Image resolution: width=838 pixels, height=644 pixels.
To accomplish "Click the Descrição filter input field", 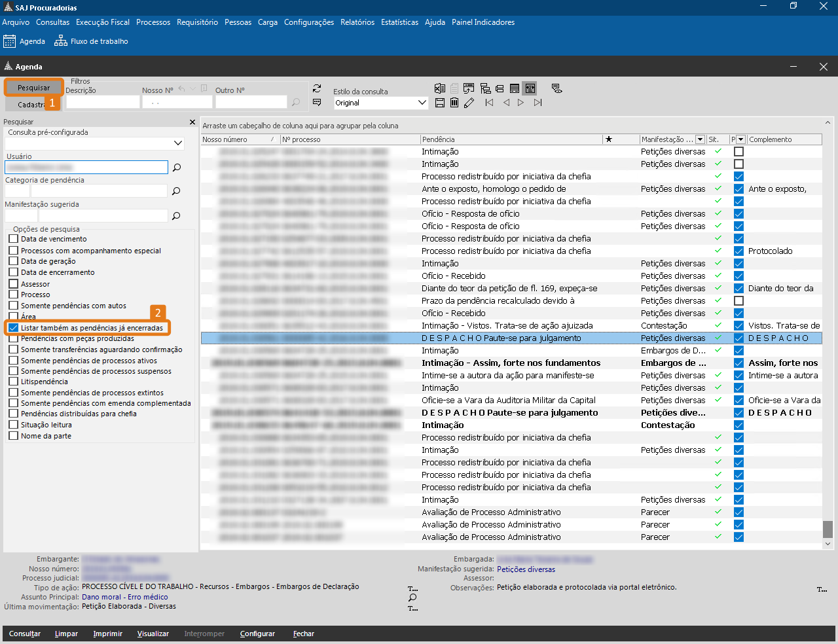I will click(x=103, y=102).
